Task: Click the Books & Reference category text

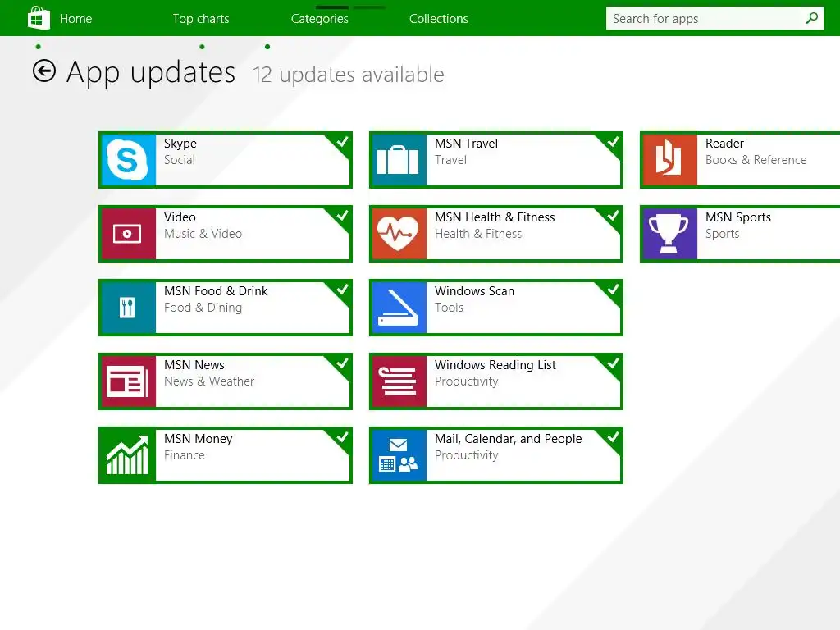Action: (x=756, y=160)
